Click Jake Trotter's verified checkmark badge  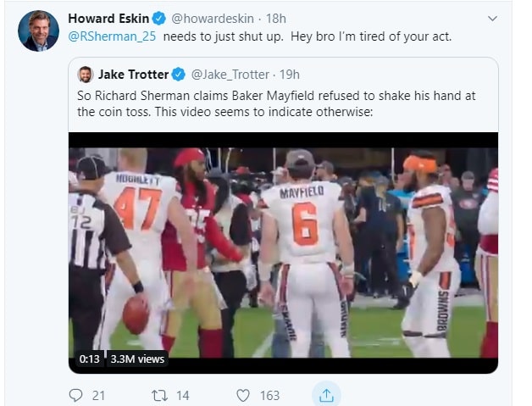click(179, 75)
